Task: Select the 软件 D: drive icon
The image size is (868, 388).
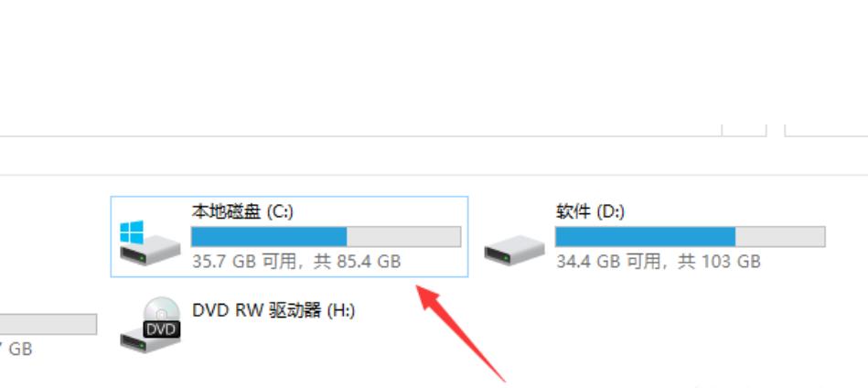Action: point(514,250)
